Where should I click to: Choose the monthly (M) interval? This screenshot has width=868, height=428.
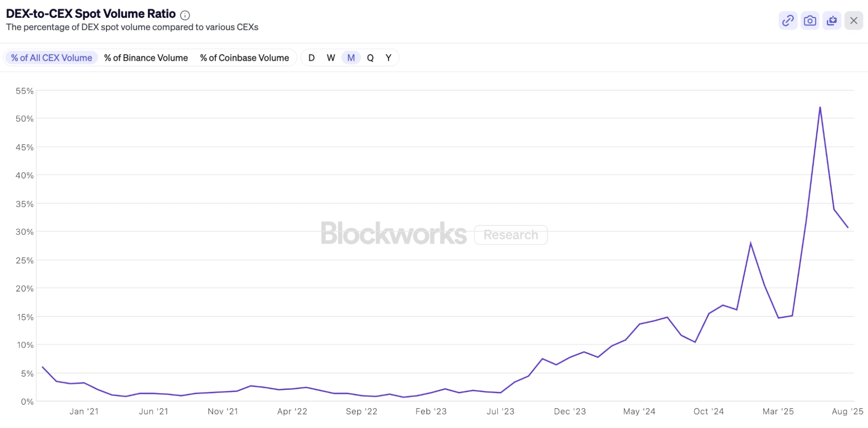(x=351, y=58)
